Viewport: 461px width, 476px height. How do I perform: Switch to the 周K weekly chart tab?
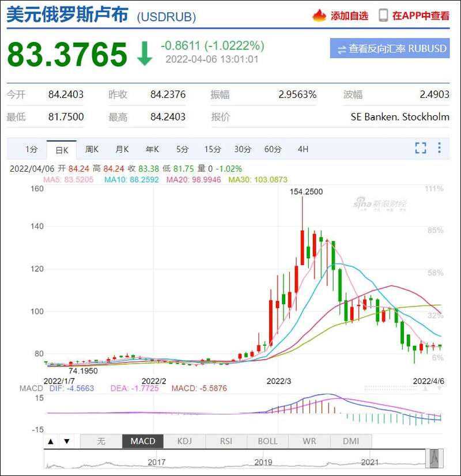[x=92, y=149]
